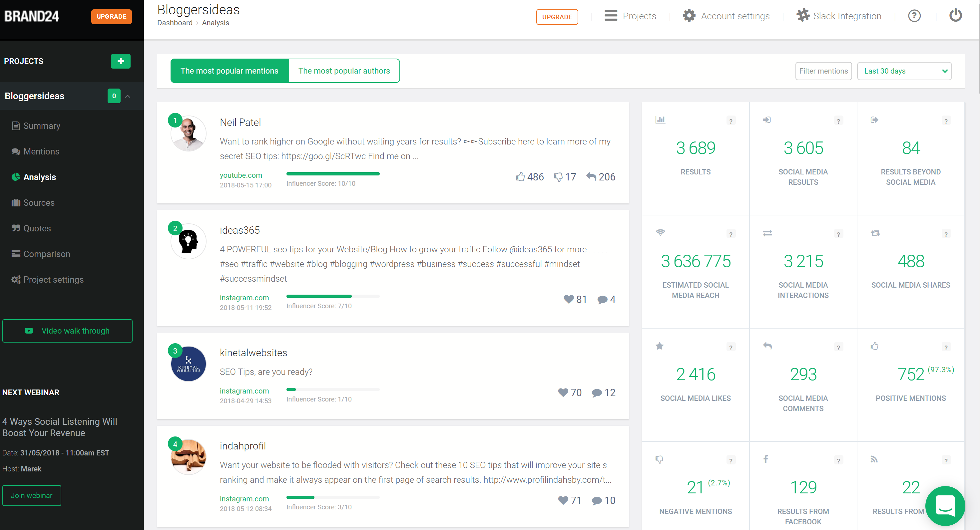Go to the Sources sidebar item
The width and height of the screenshot is (980, 530).
pyautogui.click(x=39, y=203)
